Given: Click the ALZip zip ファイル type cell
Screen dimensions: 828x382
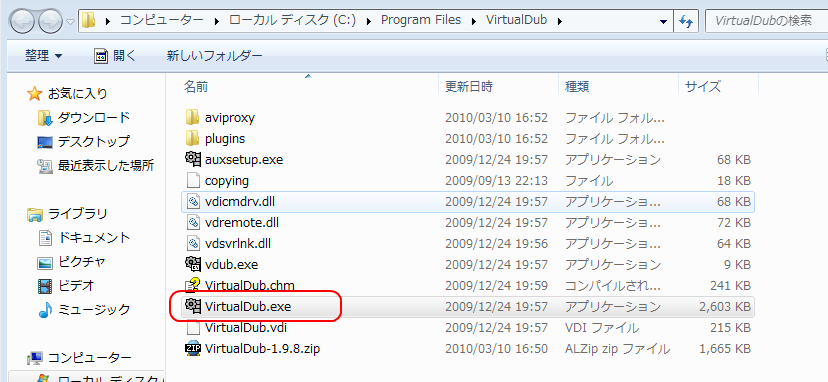Looking at the screenshot, I should click(618, 348).
